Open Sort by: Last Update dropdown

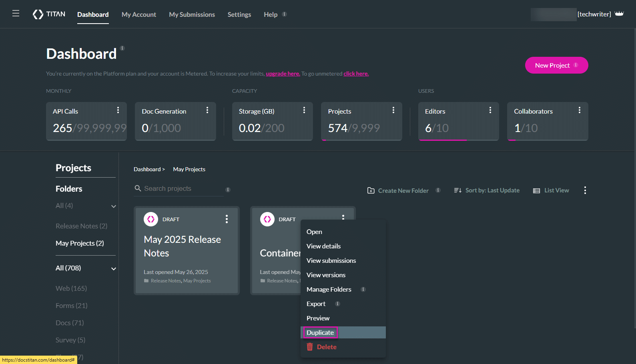(x=487, y=190)
